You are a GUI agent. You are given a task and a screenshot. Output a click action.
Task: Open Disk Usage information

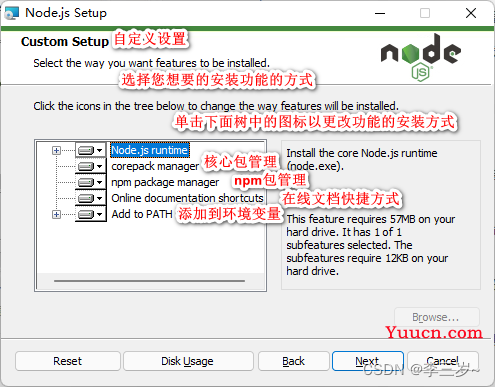tap(188, 361)
